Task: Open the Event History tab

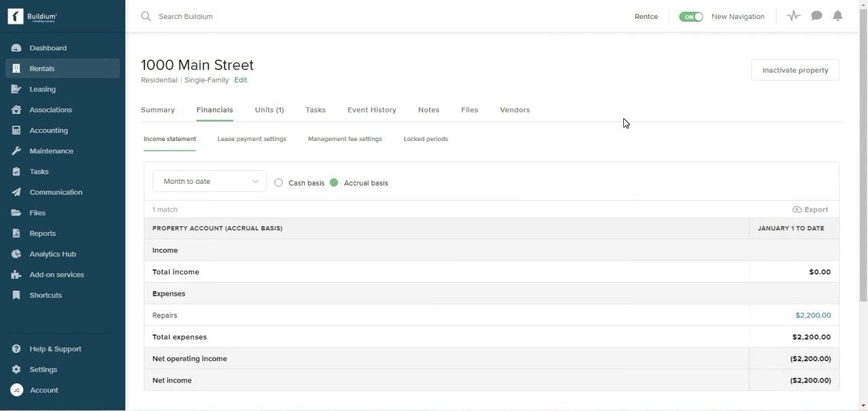Action: tap(372, 110)
